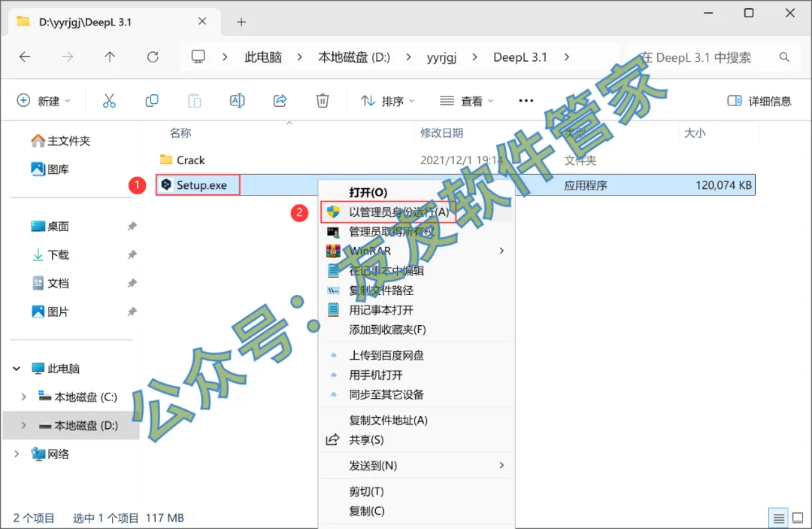Click the Rename icon in toolbar
Image resolution: width=812 pixels, height=529 pixels.
coord(237,101)
